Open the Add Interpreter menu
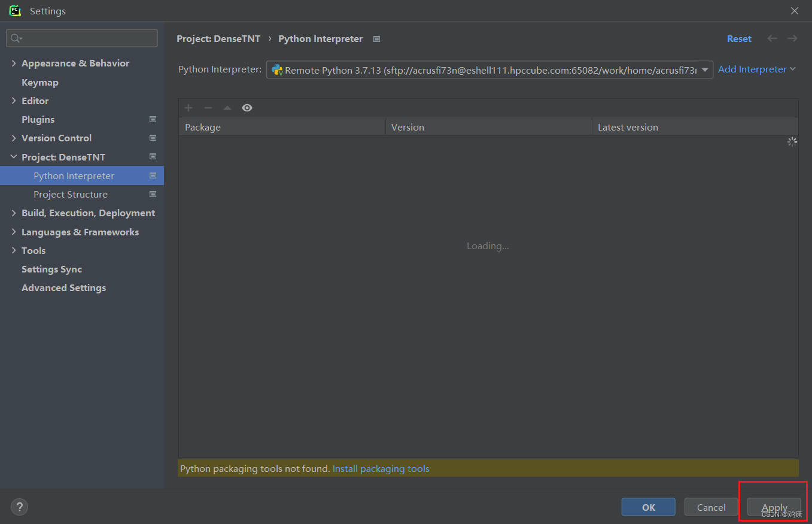The height and width of the screenshot is (524, 812). (x=757, y=69)
